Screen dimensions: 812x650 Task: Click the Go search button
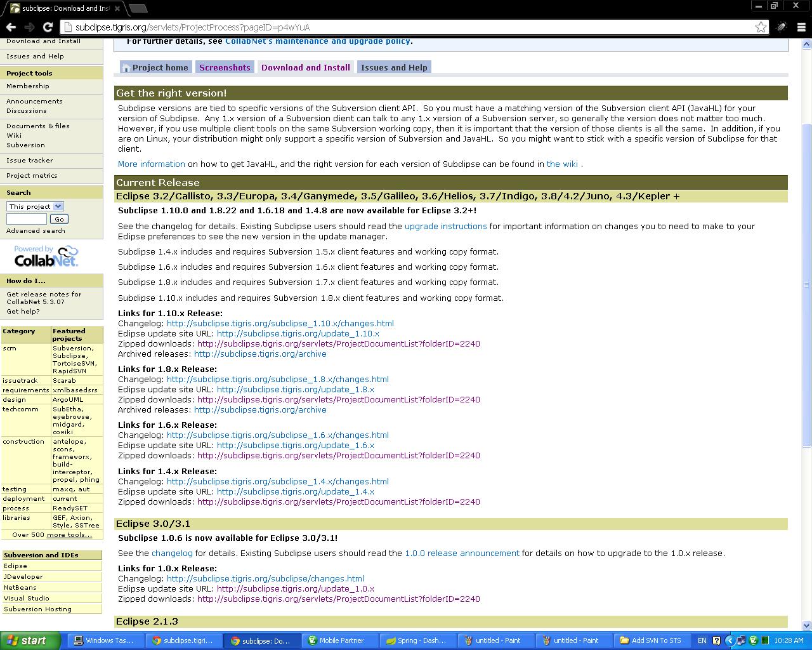click(x=59, y=219)
